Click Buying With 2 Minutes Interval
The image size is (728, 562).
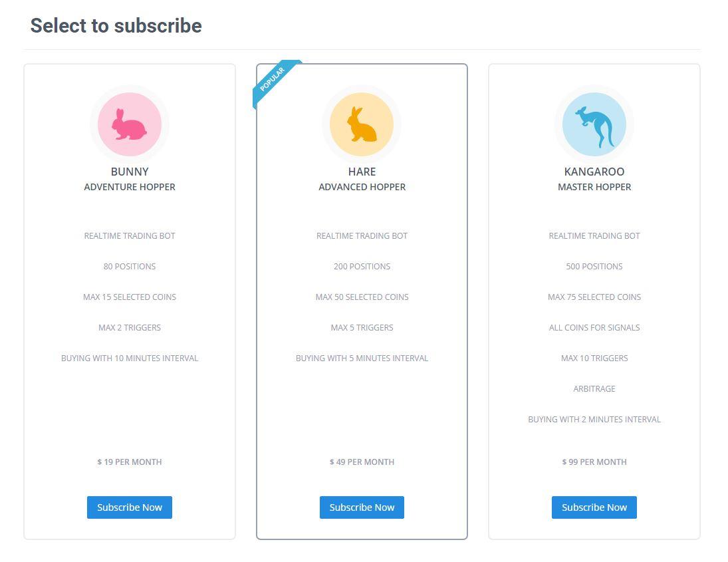click(594, 420)
